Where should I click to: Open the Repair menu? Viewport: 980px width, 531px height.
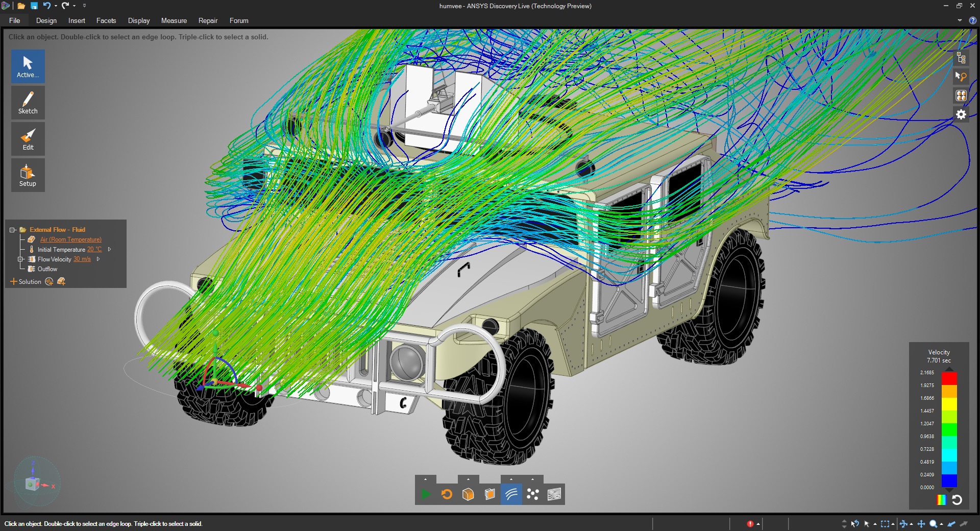pyautogui.click(x=207, y=20)
